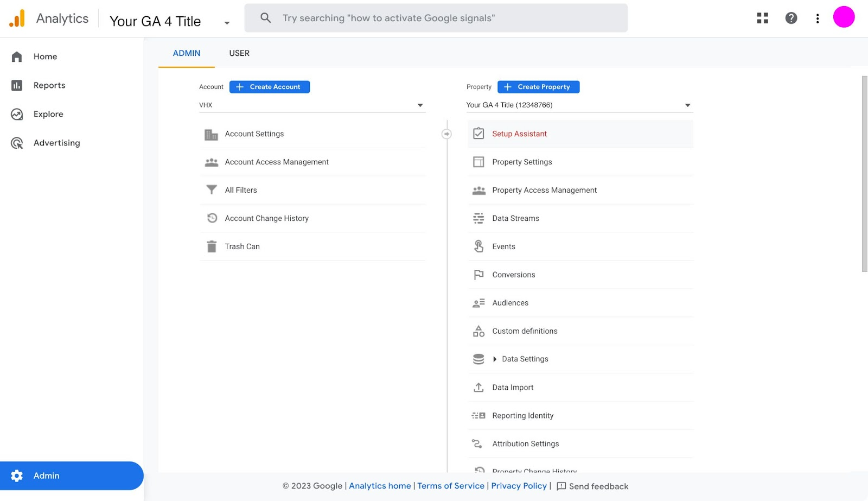Click the Data Settings database icon

tap(478, 359)
